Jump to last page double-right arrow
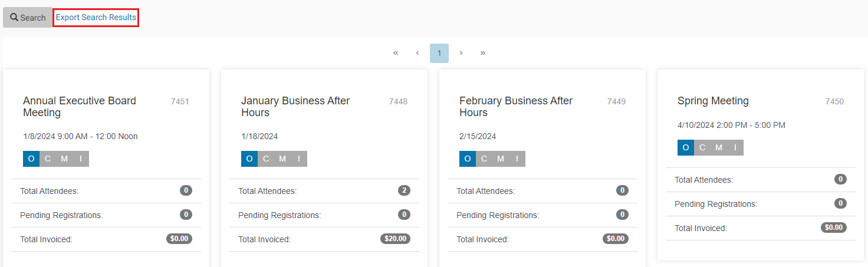This screenshot has height=267, width=868. pos(483,53)
